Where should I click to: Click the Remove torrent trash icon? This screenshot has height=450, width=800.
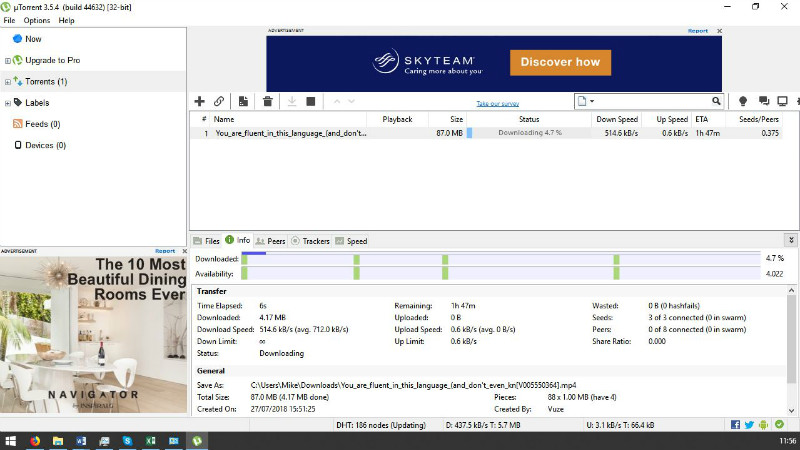(x=267, y=101)
